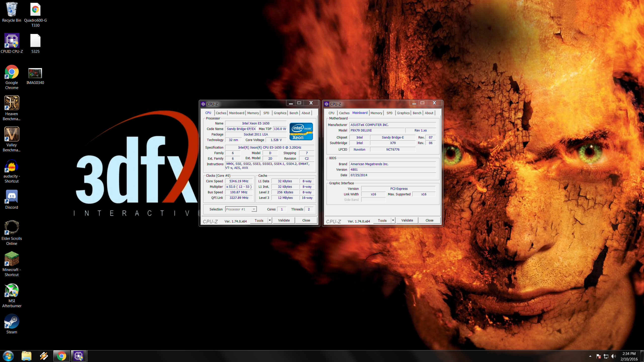Open File Explorer from the taskbar

(26, 356)
